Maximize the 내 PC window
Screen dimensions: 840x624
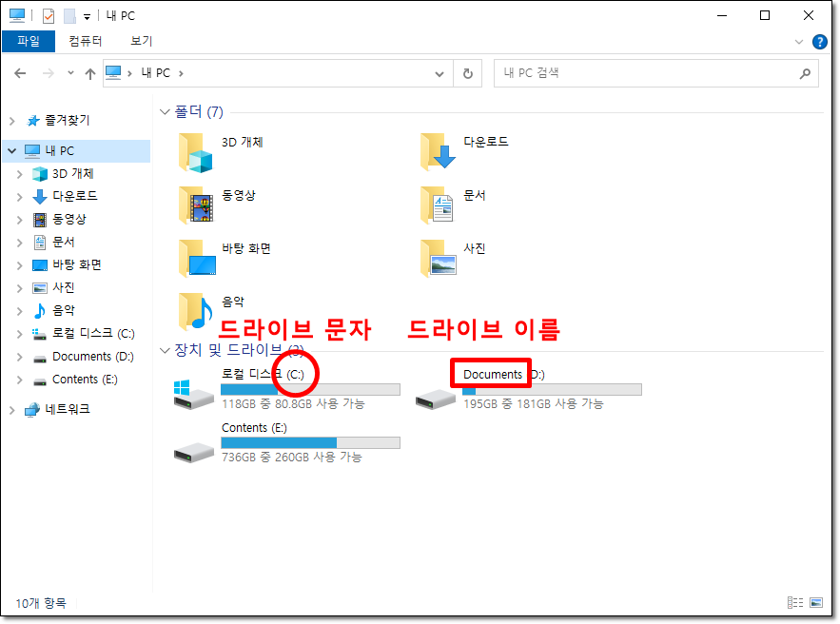click(765, 15)
